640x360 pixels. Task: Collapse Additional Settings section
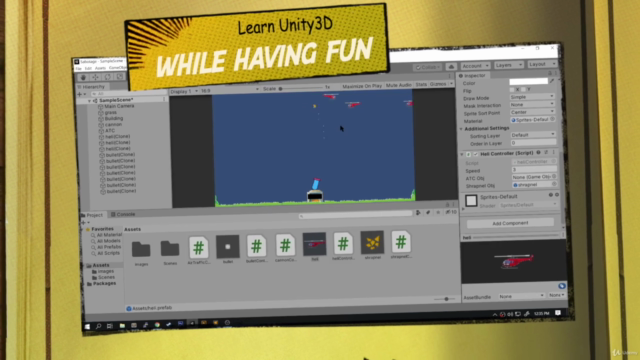pyautogui.click(x=461, y=129)
